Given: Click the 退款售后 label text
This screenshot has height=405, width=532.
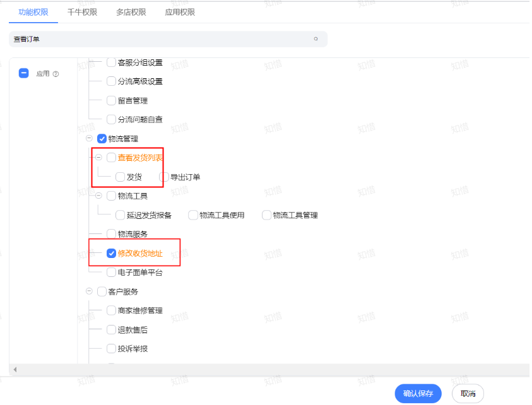Looking at the screenshot, I should [133, 330].
